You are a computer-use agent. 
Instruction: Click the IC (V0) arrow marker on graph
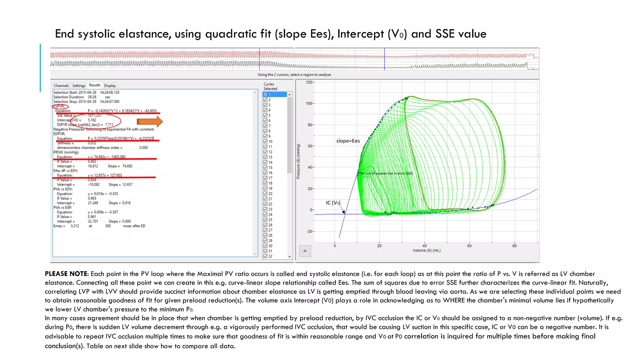click(x=344, y=212)
